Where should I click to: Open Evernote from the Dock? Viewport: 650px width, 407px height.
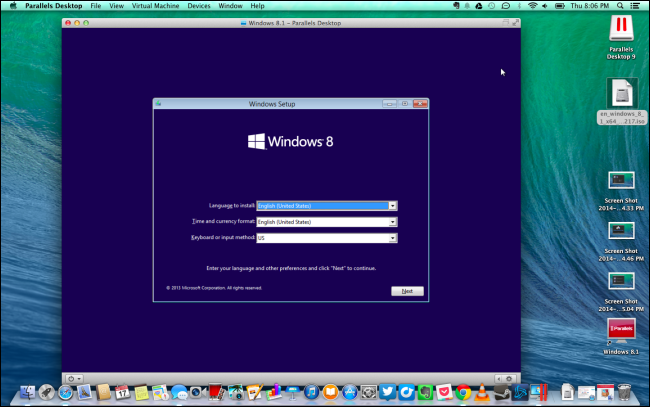pyautogui.click(x=425, y=392)
